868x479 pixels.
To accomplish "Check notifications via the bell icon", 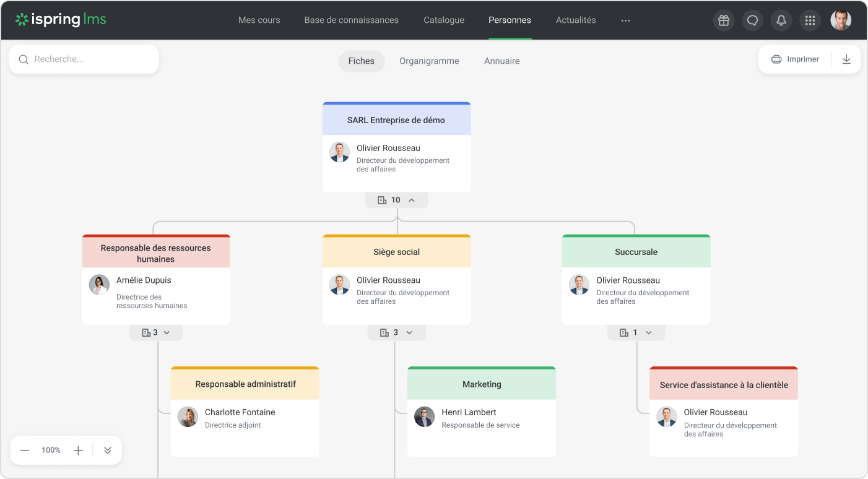I will point(781,20).
